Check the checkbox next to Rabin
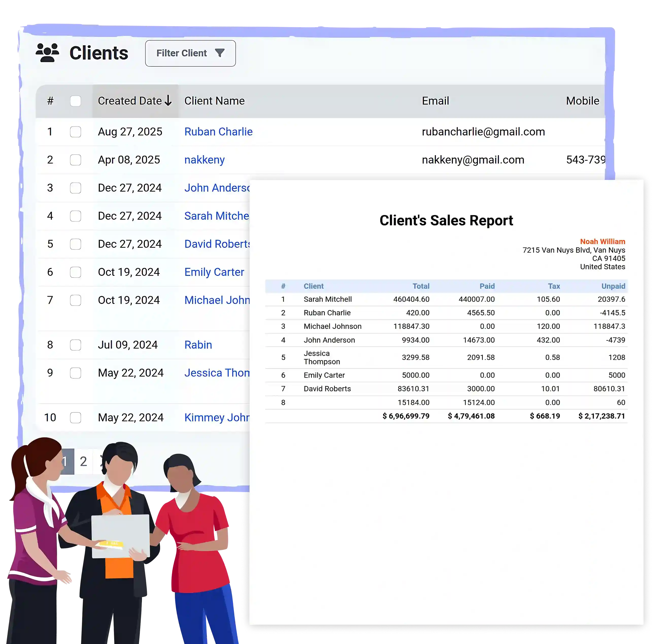660x644 pixels. (x=75, y=345)
